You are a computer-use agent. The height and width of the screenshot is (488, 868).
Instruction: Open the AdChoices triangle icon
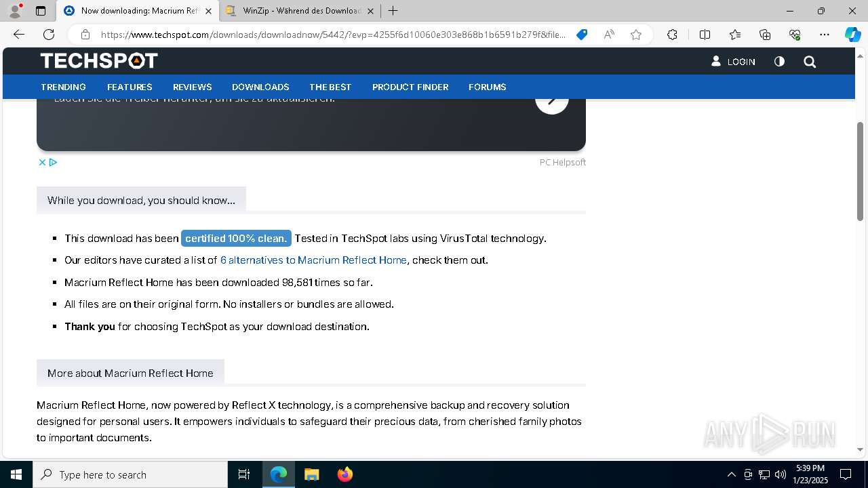53,162
